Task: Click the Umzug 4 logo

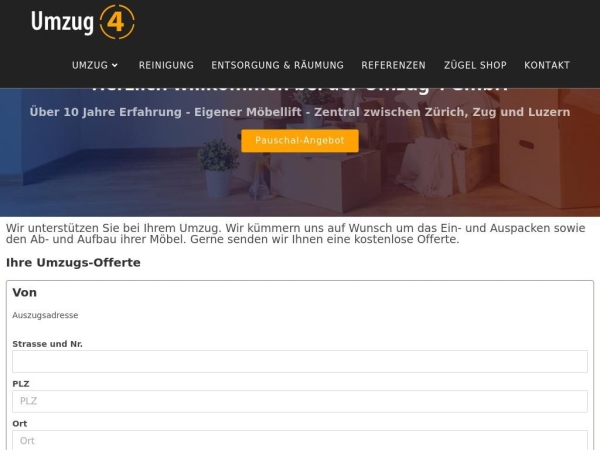Action: (x=82, y=22)
